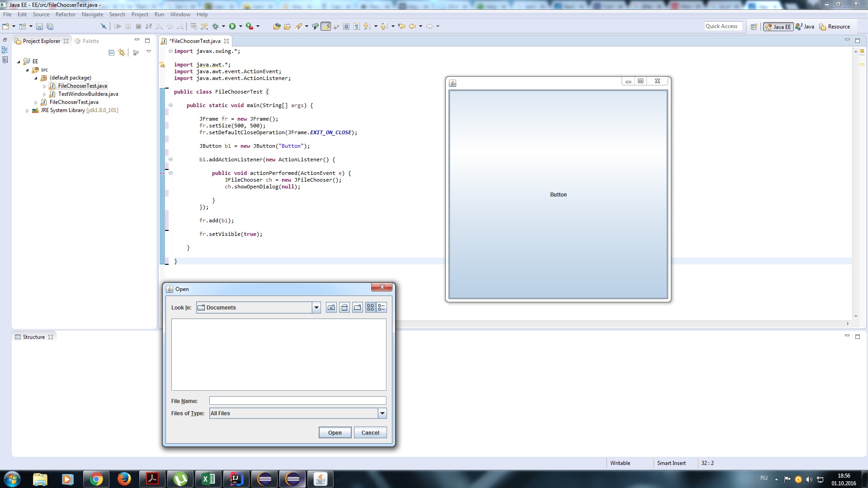Click Cancel in the Open dialog
Image resolution: width=868 pixels, height=488 pixels.
[x=370, y=433]
